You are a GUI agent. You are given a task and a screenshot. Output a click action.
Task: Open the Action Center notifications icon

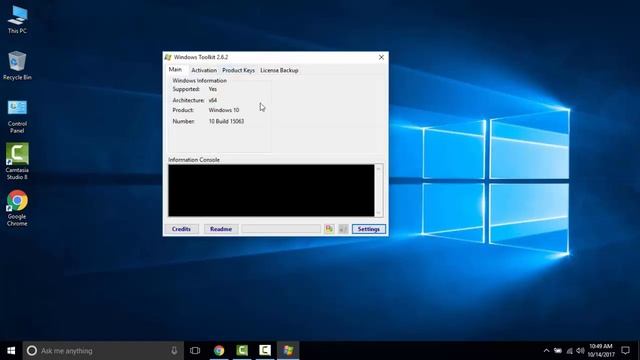625,351
